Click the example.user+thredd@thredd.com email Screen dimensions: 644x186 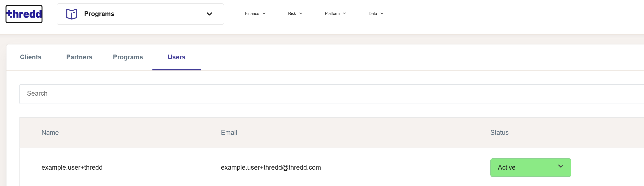point(271,167)
